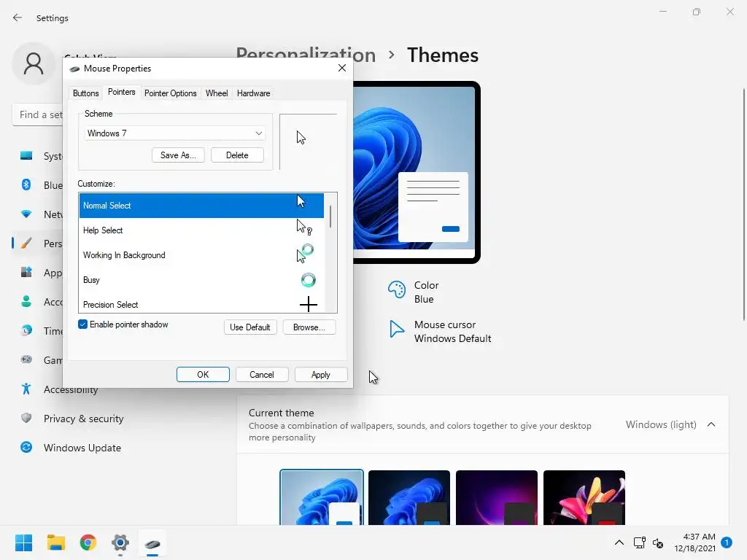Open Apps icon in Settings sidebar

[26, 273]
